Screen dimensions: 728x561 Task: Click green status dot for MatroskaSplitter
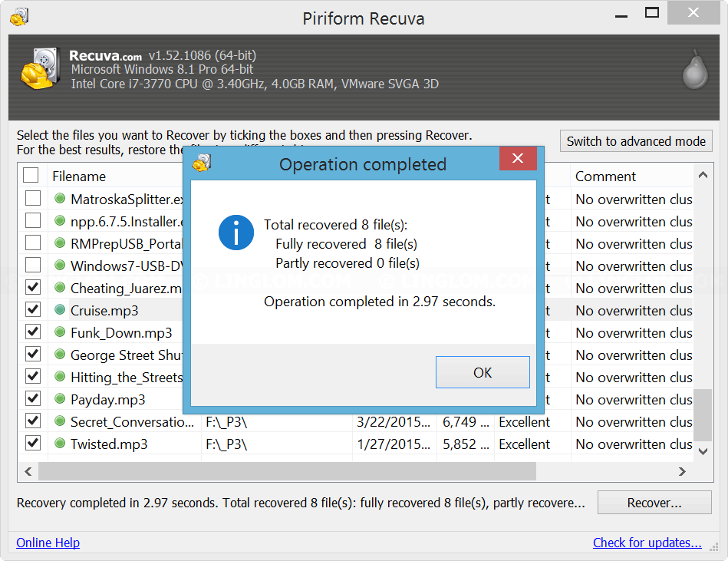pos(59,198)
